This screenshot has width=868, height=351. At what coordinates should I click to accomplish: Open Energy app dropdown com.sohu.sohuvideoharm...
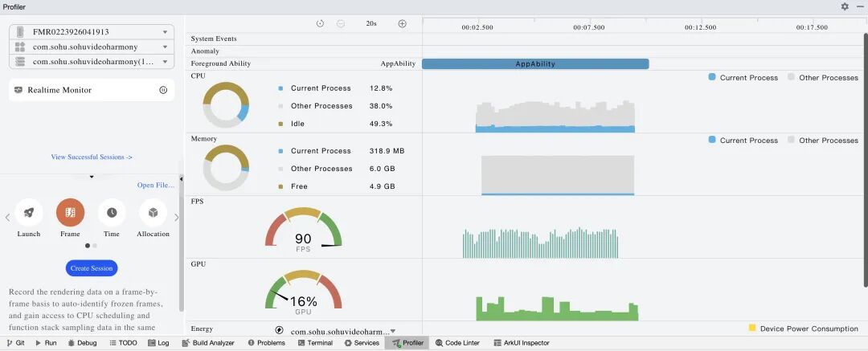click(343, 331)
